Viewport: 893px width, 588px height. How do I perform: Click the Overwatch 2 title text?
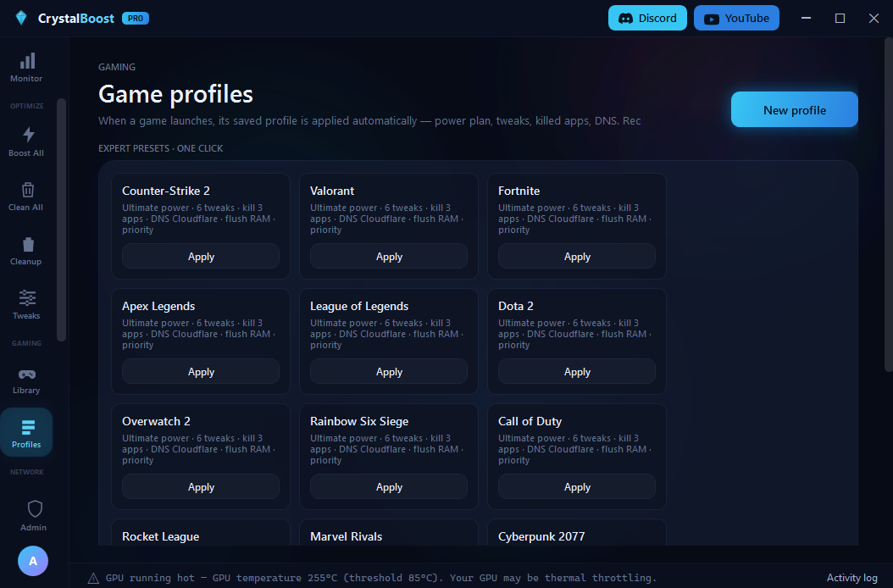[x=156, y=421]
